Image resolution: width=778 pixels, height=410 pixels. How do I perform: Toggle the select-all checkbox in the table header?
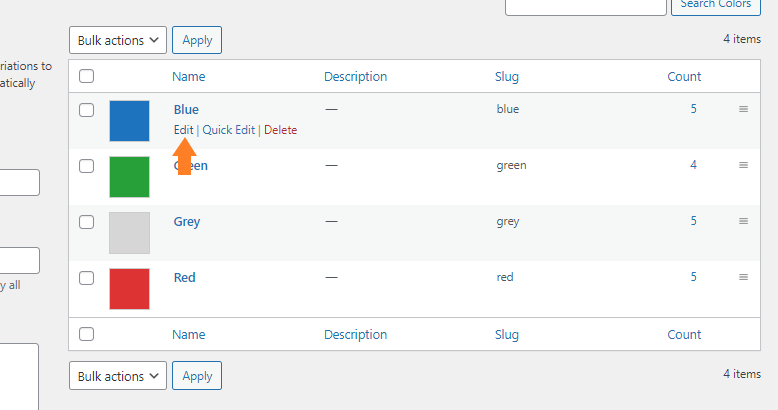pos(86,76)
